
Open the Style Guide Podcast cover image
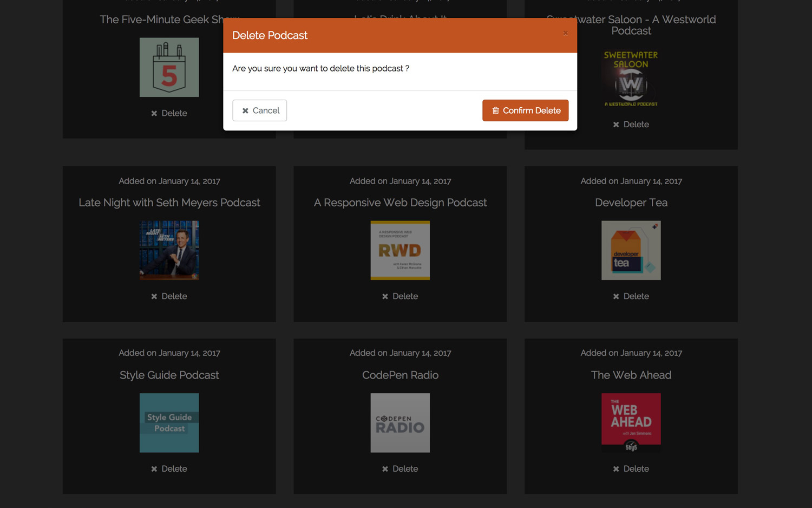(x=169, y=423)
